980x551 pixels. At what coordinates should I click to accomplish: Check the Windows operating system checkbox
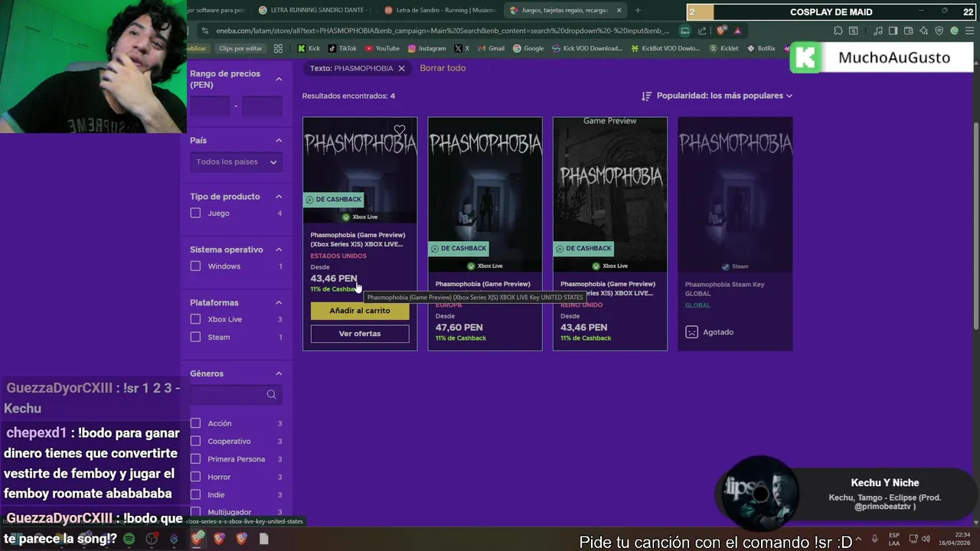tap(195, 266)
